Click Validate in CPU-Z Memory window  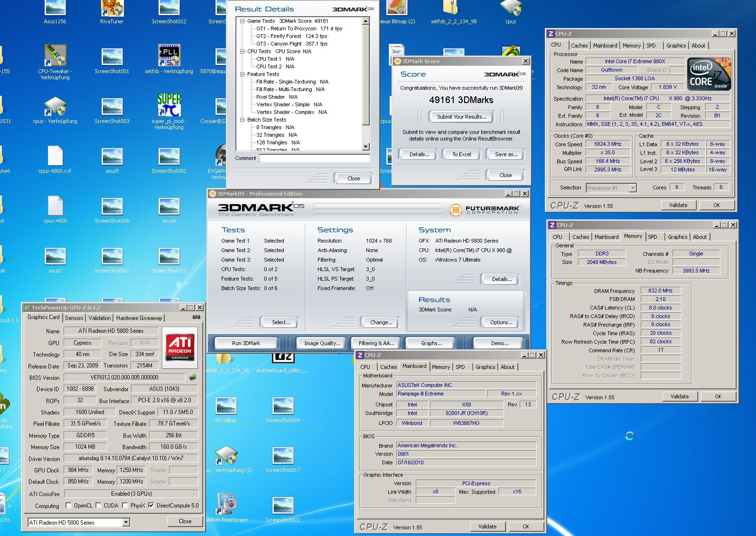(x=679, y=396)
